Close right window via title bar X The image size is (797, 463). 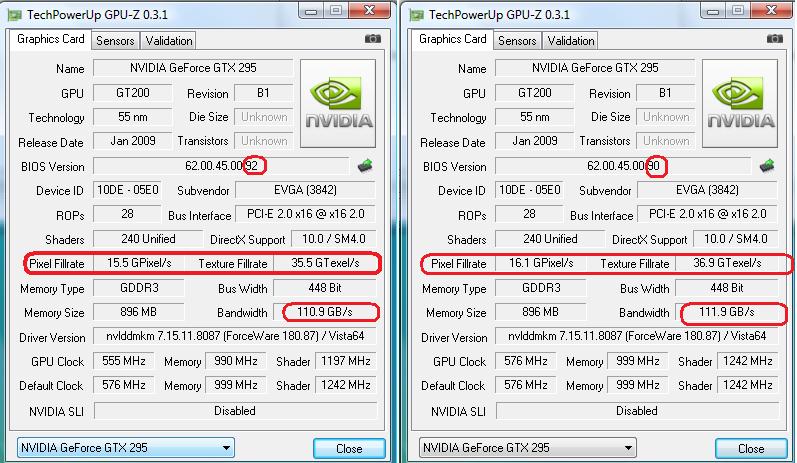tap(772, 11)
